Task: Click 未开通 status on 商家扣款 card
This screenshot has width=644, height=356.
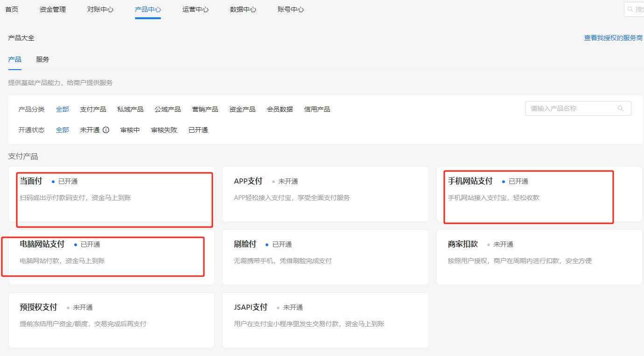Action: tap(504, 244)
